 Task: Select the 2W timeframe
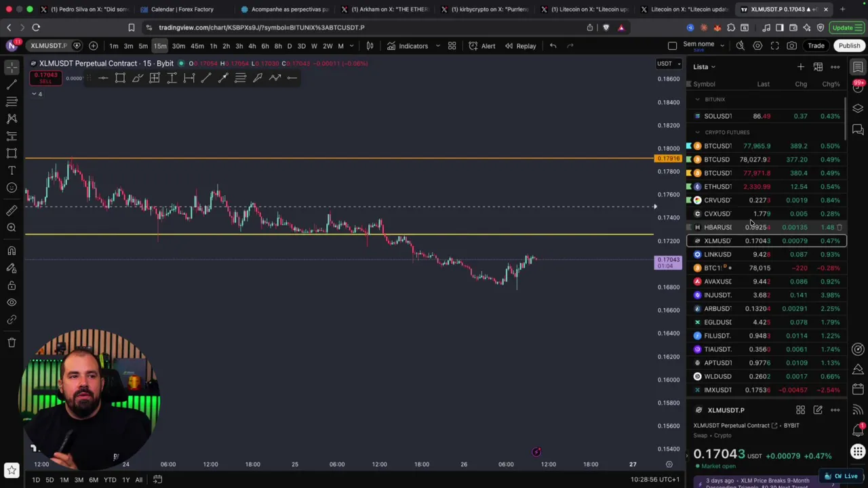coord(328,46)
